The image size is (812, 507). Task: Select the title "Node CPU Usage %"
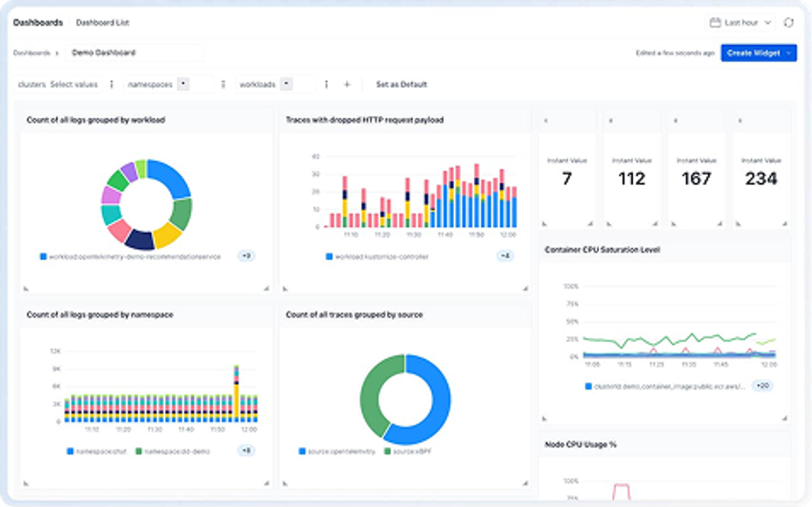tap(581, 445)
